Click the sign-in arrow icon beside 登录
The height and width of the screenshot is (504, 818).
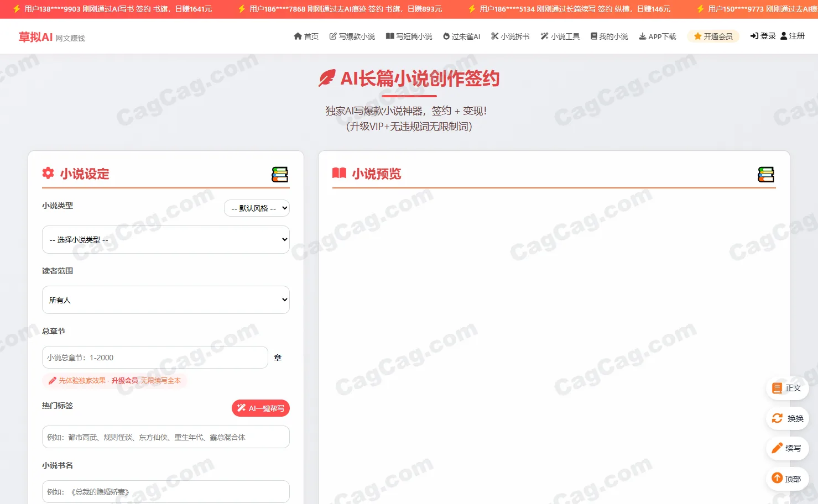coord(754,36)
